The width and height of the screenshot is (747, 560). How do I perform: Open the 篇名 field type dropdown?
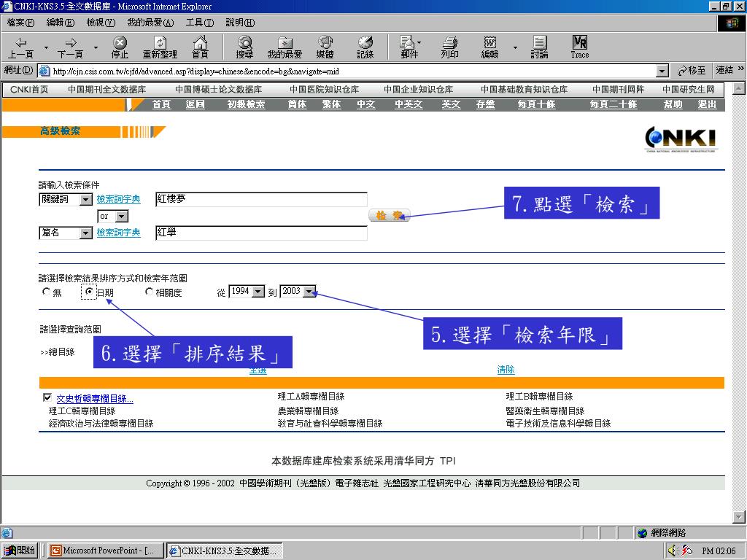click(86, 233)
